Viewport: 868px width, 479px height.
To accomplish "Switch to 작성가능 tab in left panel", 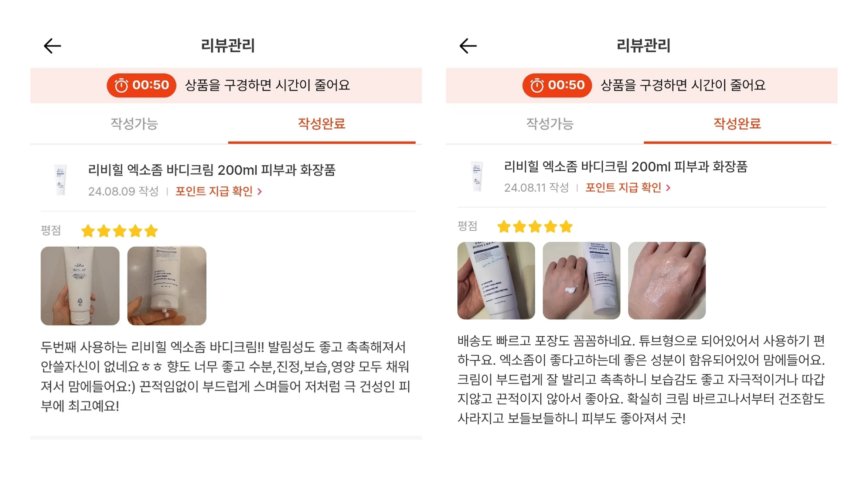I will (x=134, y=124).
